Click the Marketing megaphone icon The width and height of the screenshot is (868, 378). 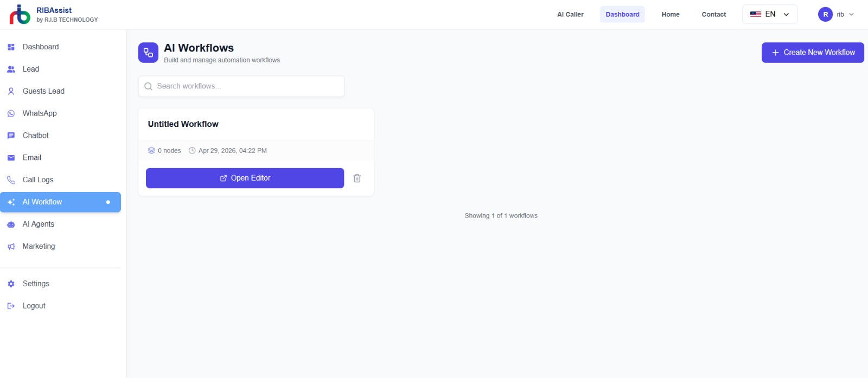[x=11, y=247]
